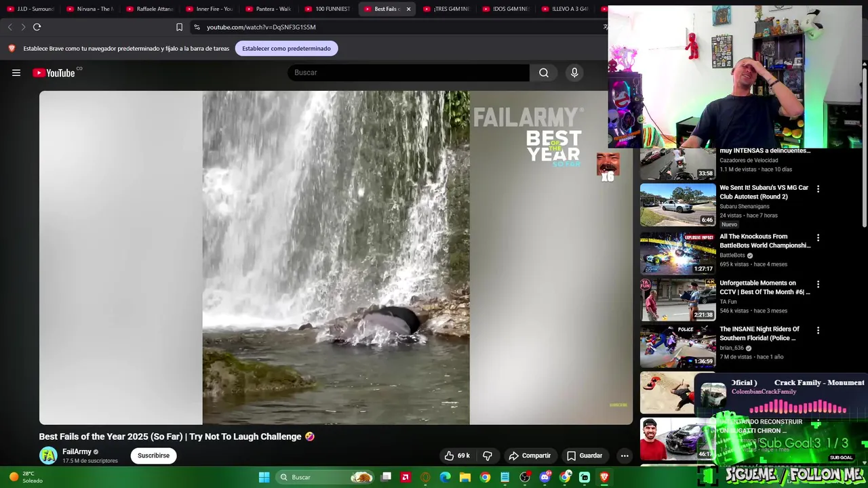Click 'brian_636' channel name

click(x=732, y=348)
